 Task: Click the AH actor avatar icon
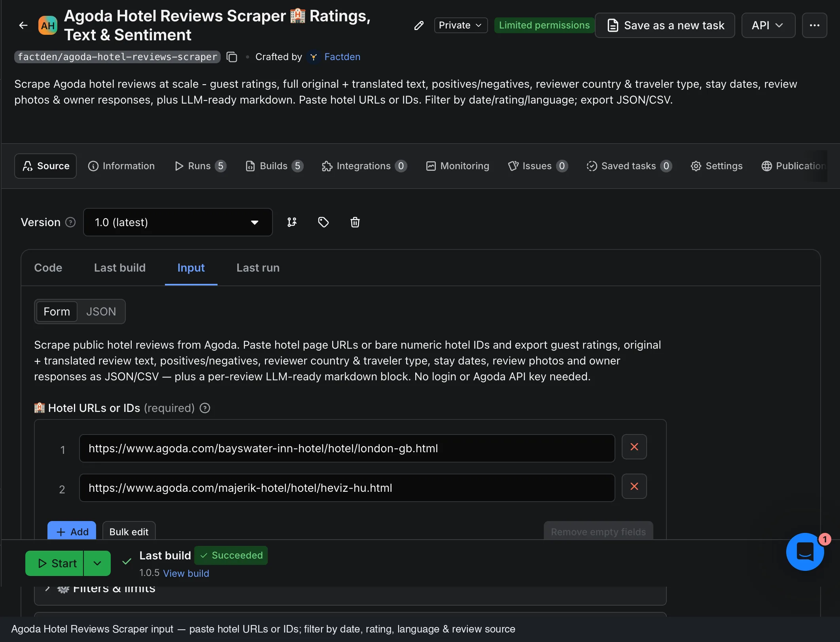[x=48, y=25]
